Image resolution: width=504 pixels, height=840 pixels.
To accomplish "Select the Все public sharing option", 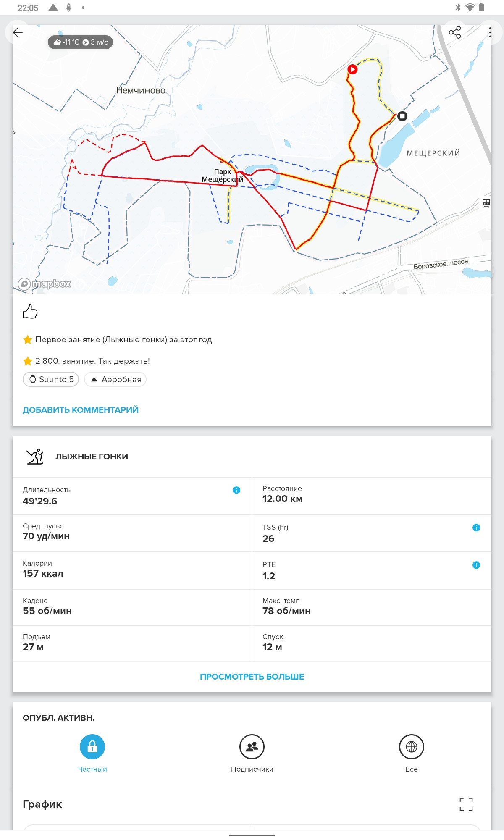I will [x=412, y=753].
